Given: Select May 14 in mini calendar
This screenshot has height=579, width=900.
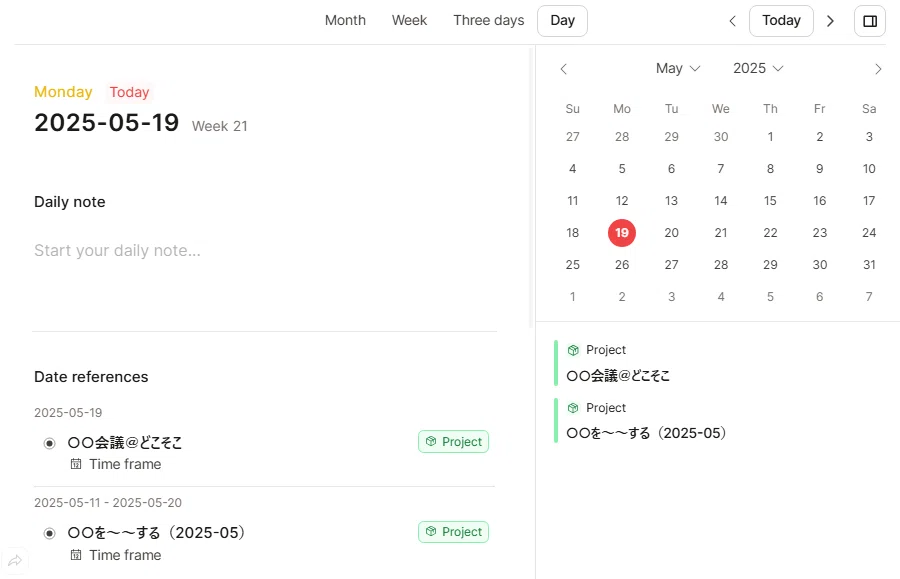Looking at the screenshot, I should [721, 201].
